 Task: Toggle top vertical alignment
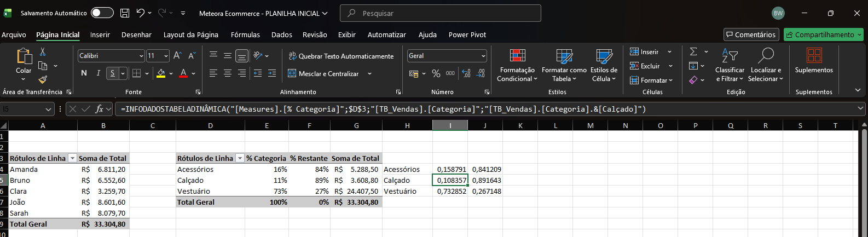coord(213,56)
